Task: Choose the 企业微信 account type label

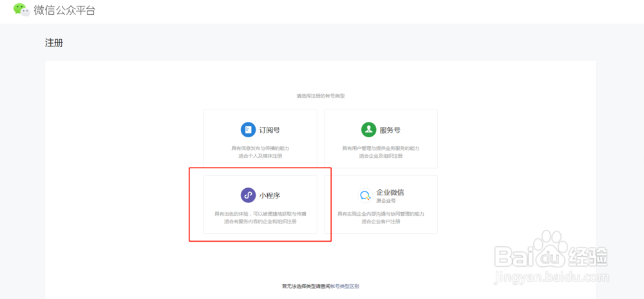Action: (x=391, y=193)
